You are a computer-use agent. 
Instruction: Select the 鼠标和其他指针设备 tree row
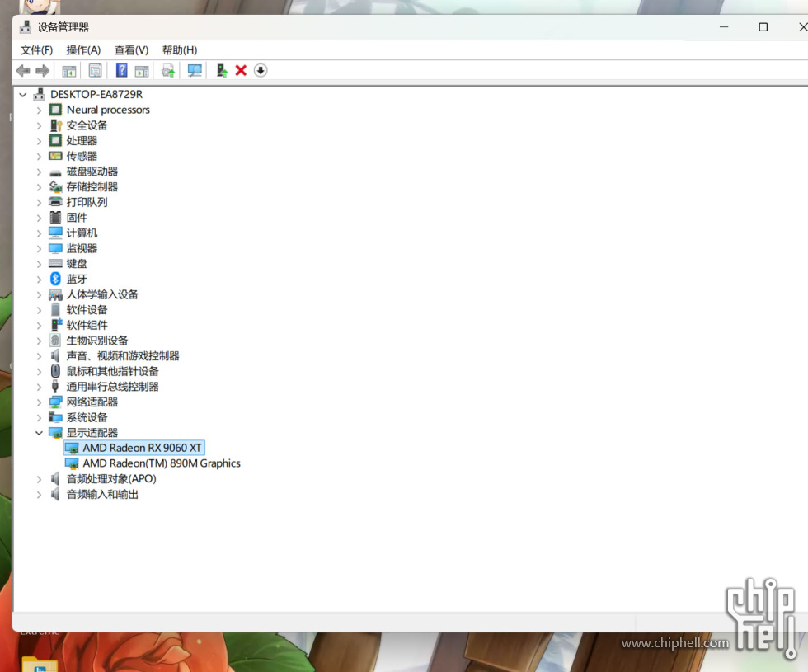[112, 372]
